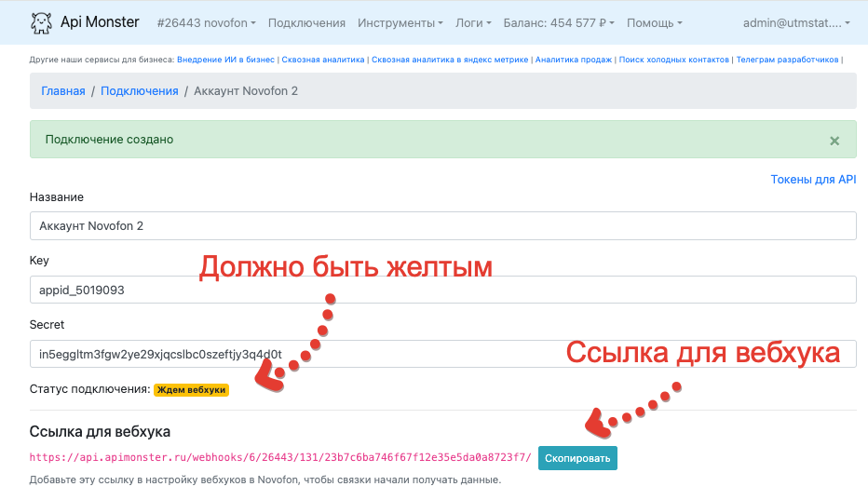Open the 'Внедрение ИИ в бизнес' link
868x500 pixels.
pos(225,60)
